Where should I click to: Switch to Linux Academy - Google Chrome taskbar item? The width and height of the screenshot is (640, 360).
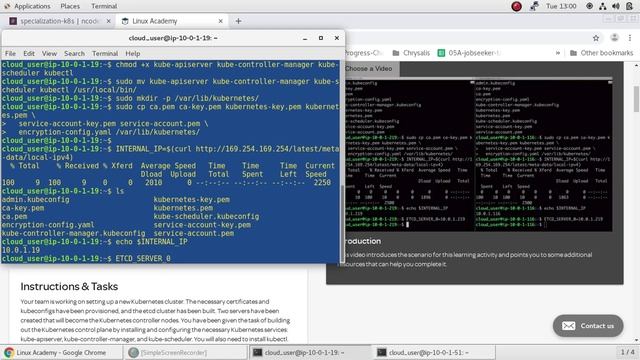pyautogui.click(x=61, y=352)
